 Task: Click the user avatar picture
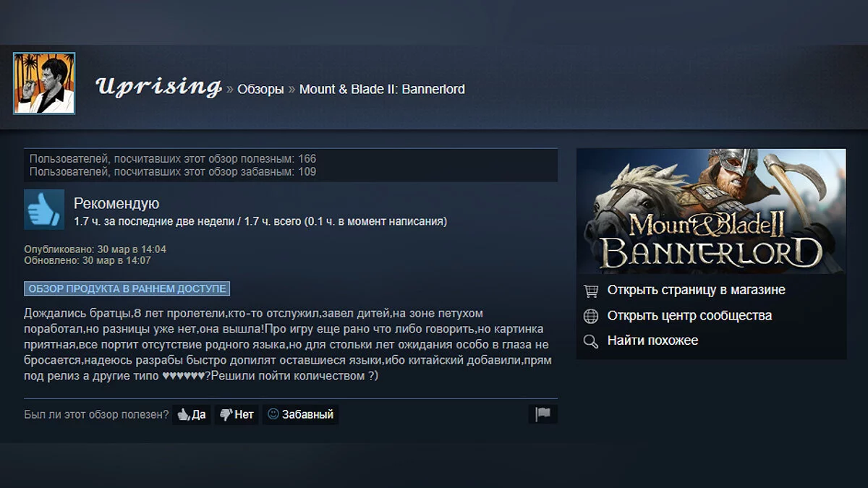(x=44, y=83)
